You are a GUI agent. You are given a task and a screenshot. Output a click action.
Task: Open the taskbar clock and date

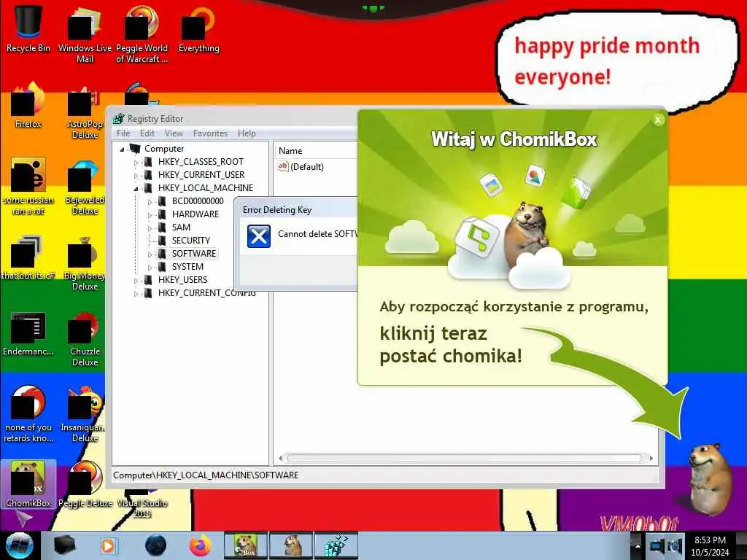[710, 546]
